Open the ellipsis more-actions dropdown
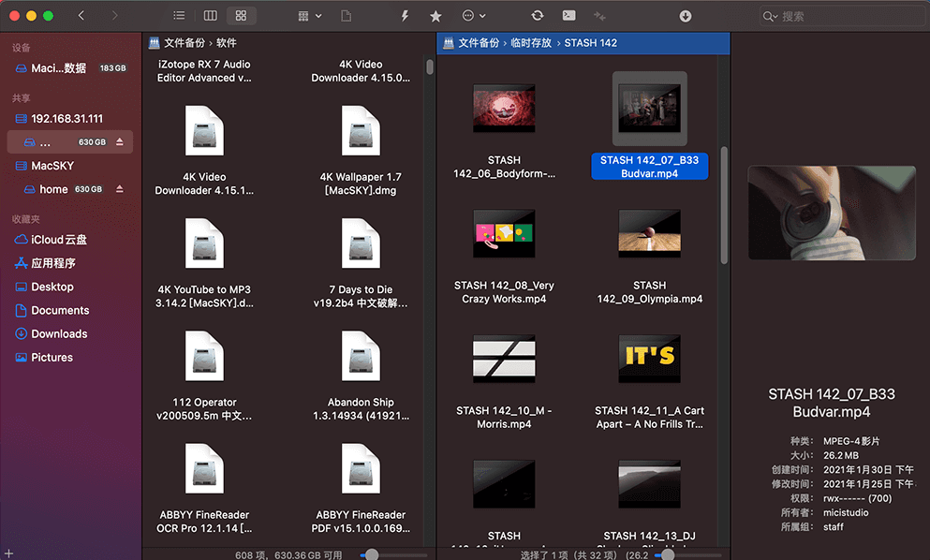This screenshot has width=930, height=560. [474, 16]
